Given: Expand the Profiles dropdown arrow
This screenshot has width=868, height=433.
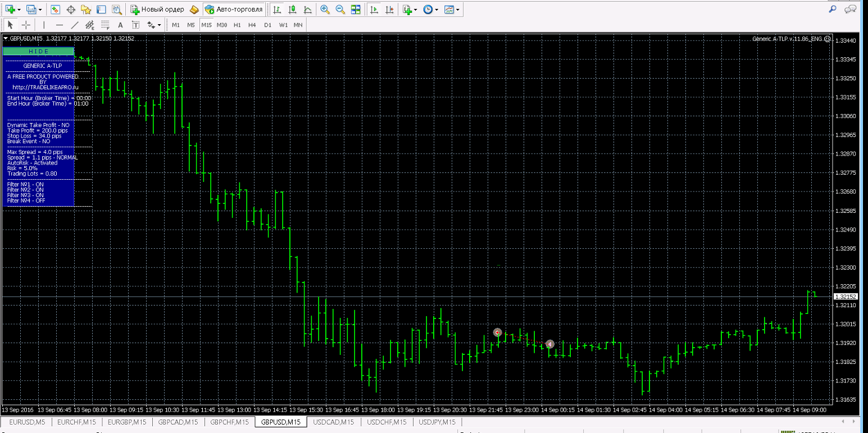Looking at the screenshot, I should [x=40, y=10].
